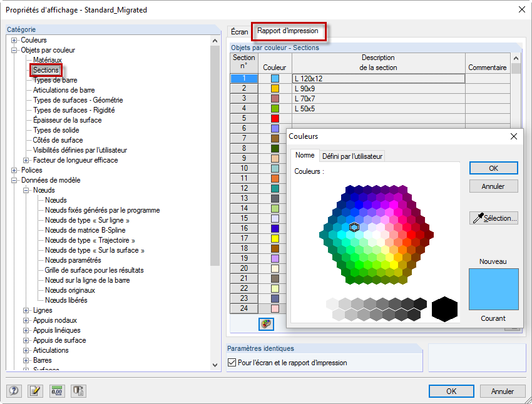Click the red color swatch of section 5
The image size is (532, 404).
(275, 118)
